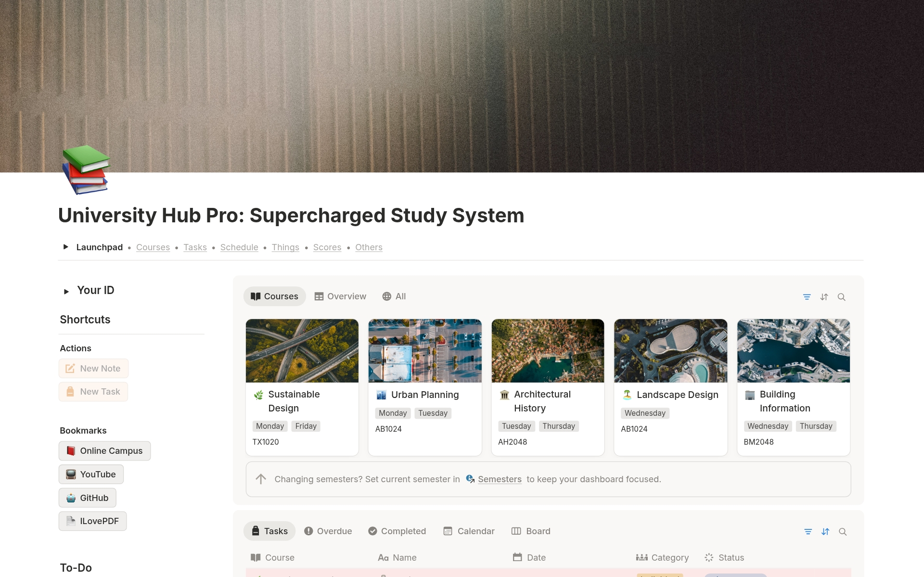
Task: Click the sort icon in Tasks panel
Action: click(825, 532)
